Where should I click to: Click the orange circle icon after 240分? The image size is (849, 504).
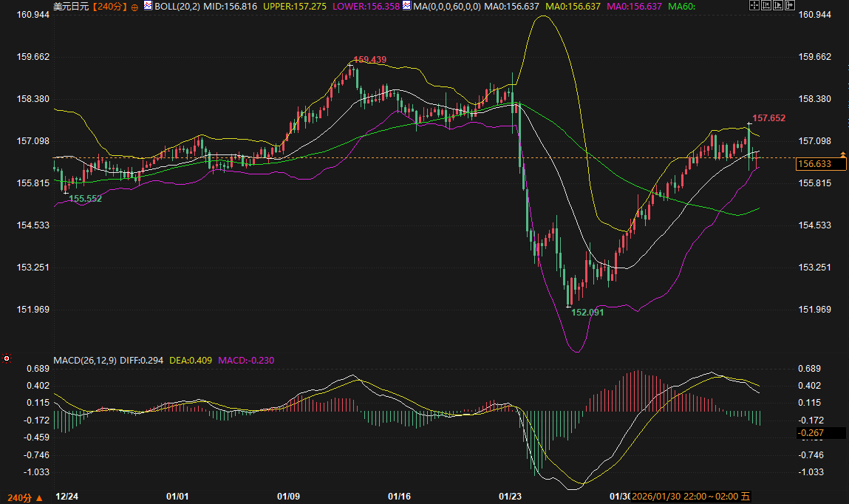click(x=134, y=7)
